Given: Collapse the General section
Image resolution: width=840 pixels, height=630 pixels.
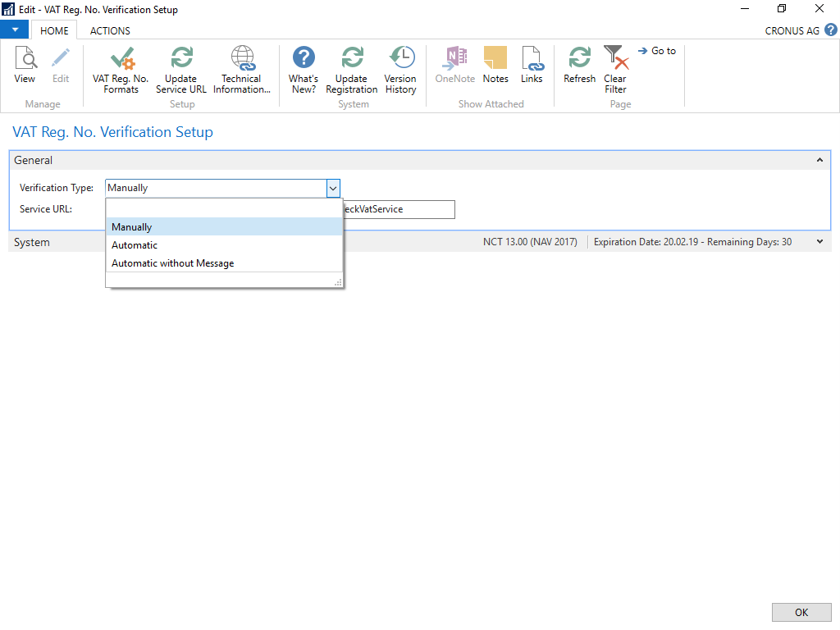Looking at the screenshot, I should pyautogui.click(x=819, y=160).
